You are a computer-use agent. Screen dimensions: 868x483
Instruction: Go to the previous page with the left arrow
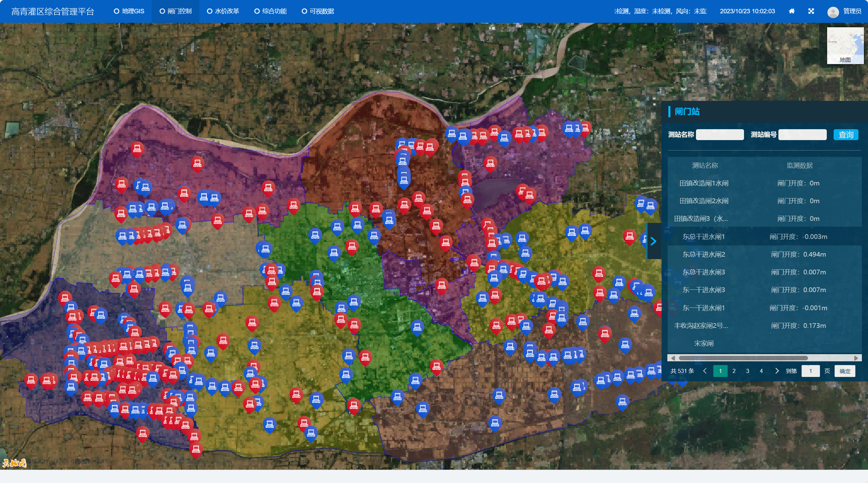pyautogui.click(x=705, y=371)
